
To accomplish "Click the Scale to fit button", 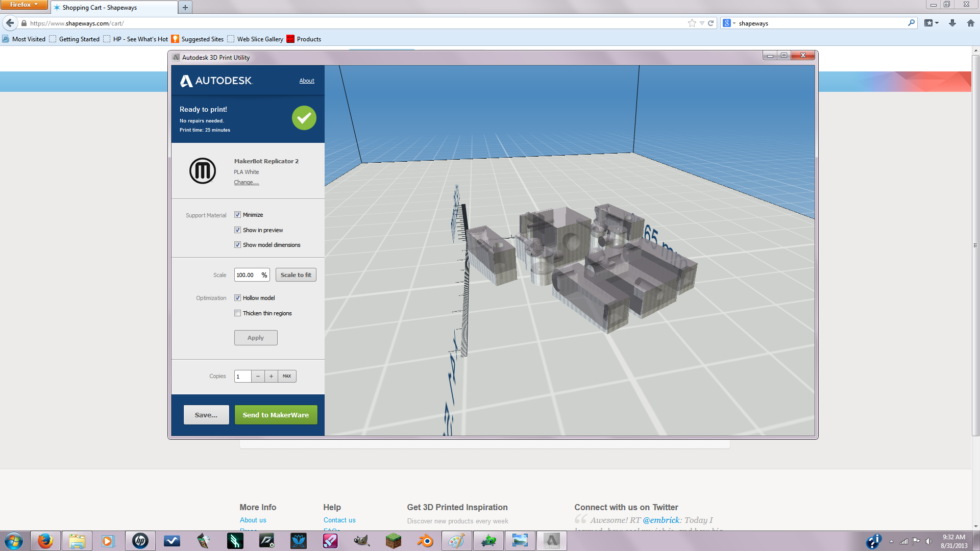I will [x=296, y=275].
